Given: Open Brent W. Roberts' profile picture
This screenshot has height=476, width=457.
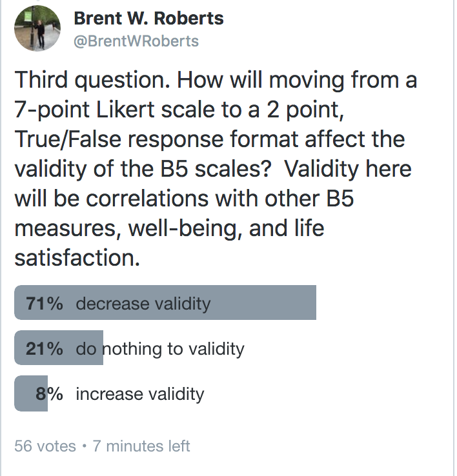Looking at the screenshot, I should [38, 31].
